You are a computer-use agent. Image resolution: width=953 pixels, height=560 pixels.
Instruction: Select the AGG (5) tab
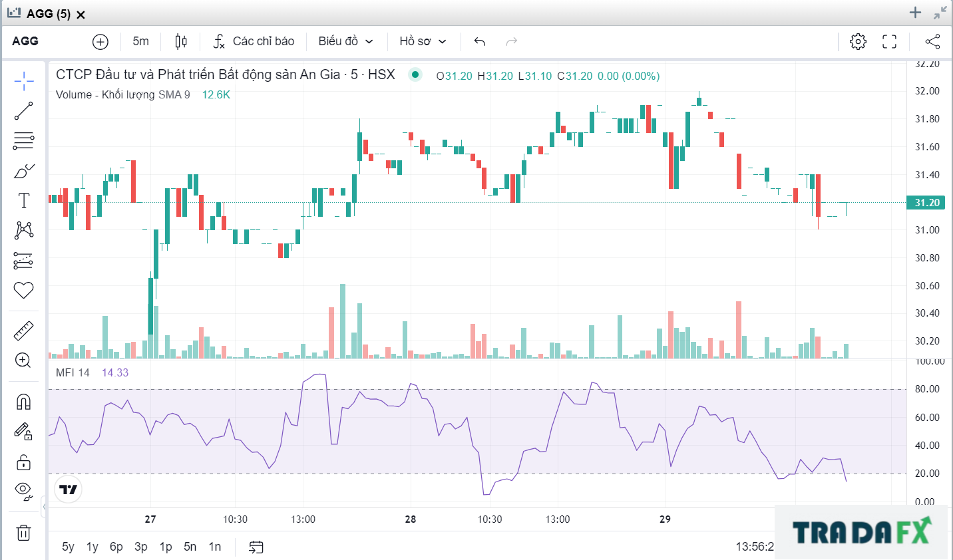tap(48, 14)
